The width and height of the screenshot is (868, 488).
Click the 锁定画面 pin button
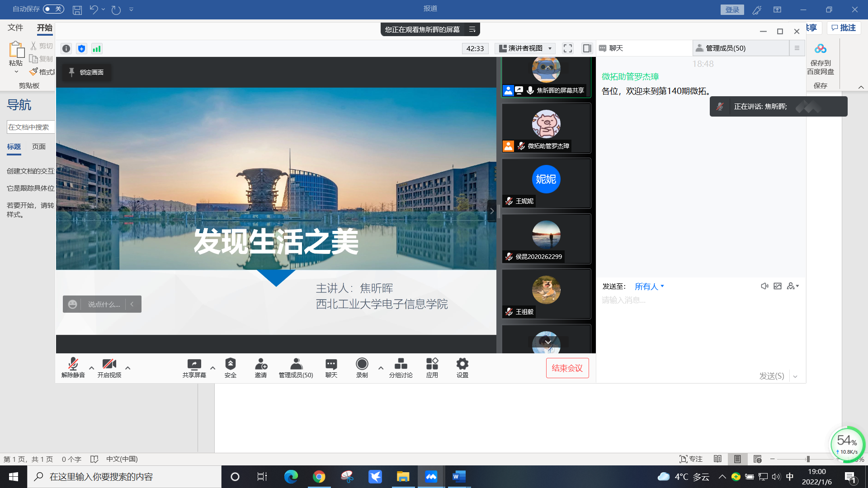[86, 72]
